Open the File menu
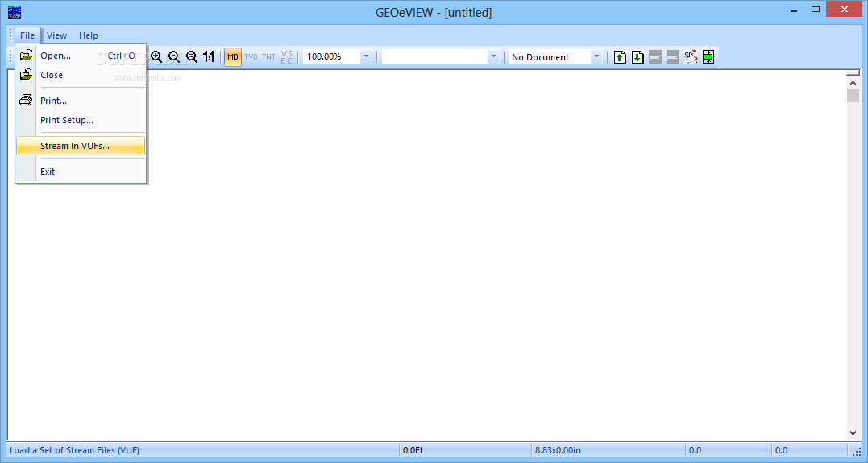 [x=27, y=35]
